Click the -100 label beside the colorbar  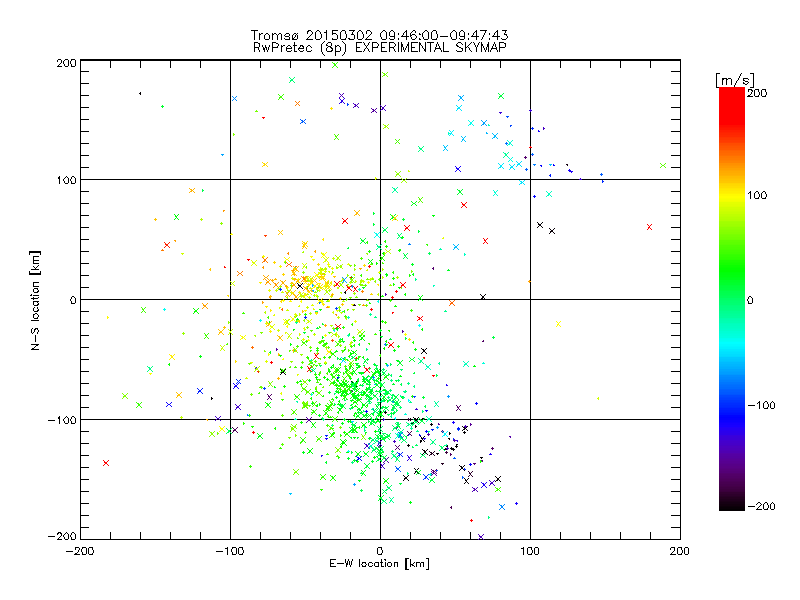click(x=761, y=405)
